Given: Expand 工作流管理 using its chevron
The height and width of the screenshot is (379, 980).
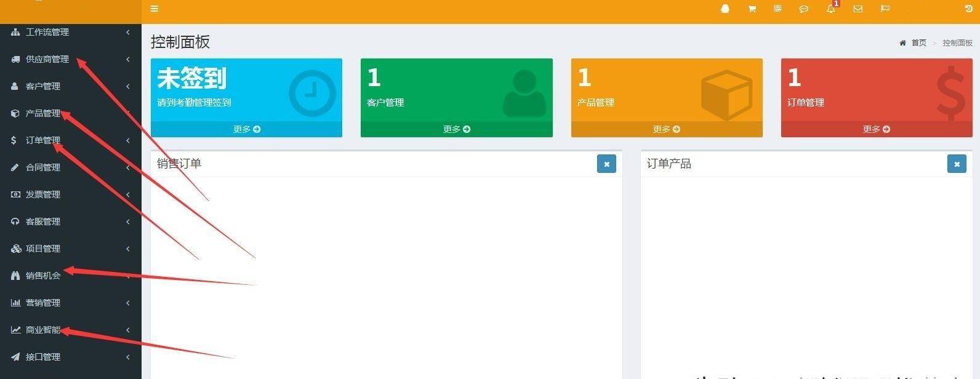Looking at the screenshot, I should tap(127, 32).
